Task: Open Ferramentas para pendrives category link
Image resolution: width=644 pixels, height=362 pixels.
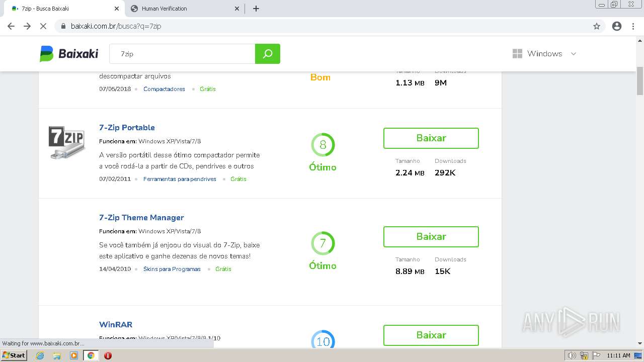Action: point(180,179)
